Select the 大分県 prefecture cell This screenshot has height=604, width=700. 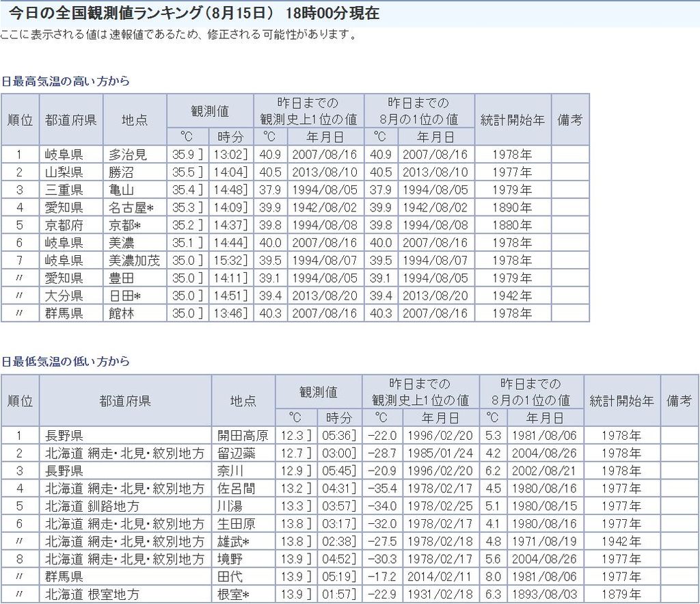[x=64, y=296]
